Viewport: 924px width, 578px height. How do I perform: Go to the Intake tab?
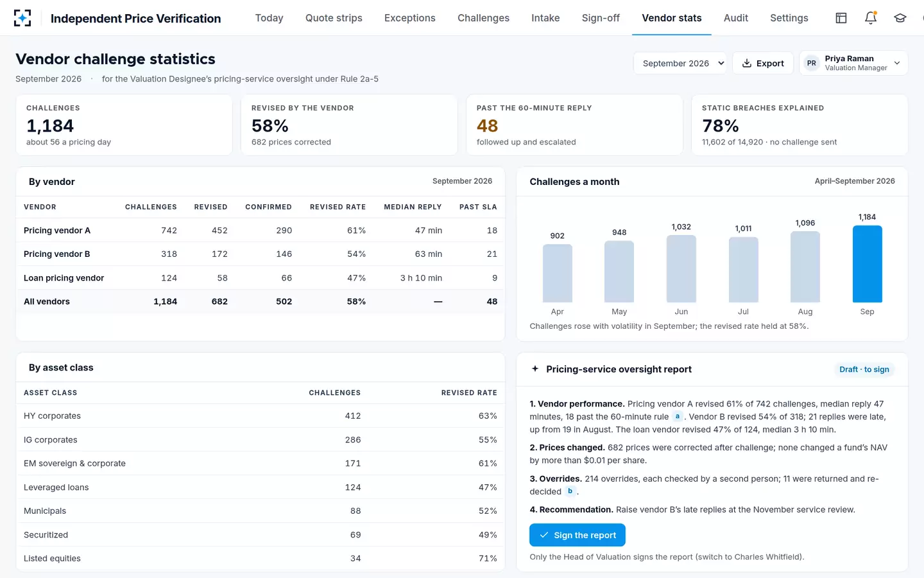coord(545,18)
